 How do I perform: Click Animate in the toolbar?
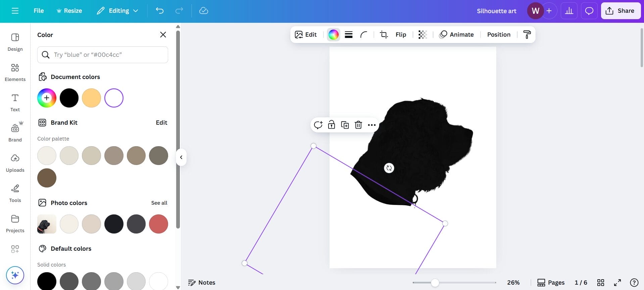pos(456,35)
